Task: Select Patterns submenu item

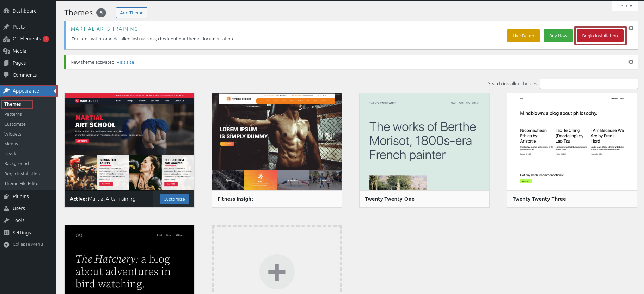Action: click(13, 114)
